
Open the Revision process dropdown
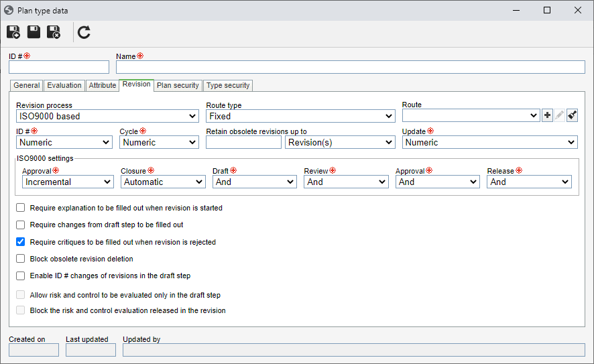click(107, 116)
